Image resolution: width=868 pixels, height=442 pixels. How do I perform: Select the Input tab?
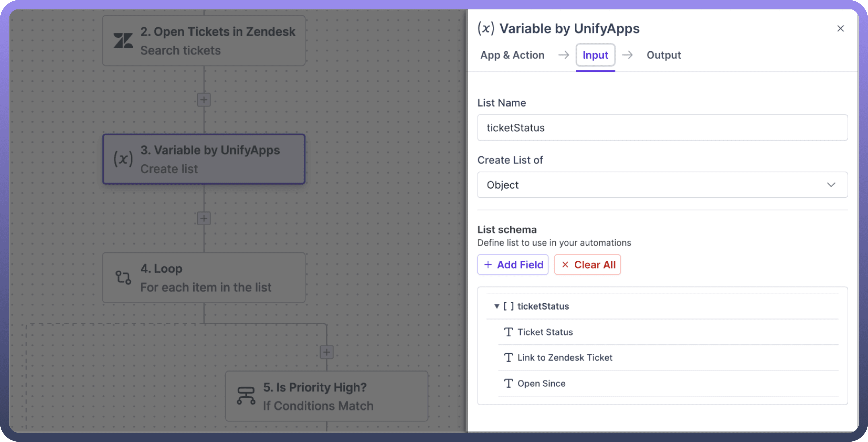(595, 55)
